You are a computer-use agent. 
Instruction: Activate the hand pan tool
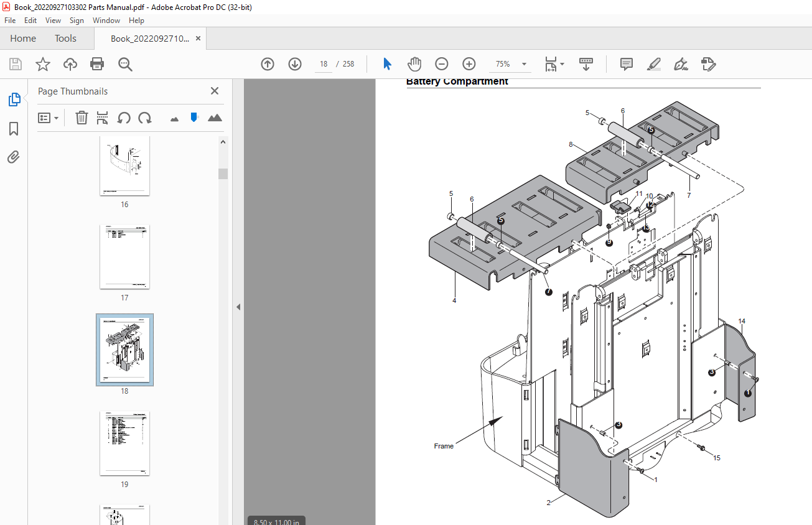(x=414, y=64)
